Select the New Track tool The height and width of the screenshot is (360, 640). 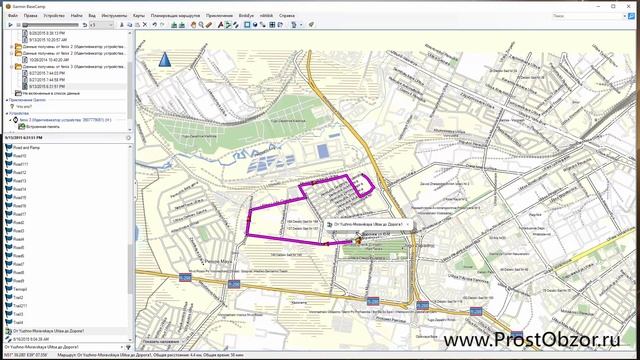click(236, 25)
